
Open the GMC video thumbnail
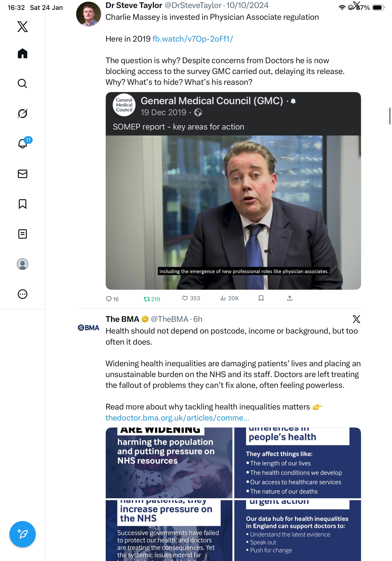[x=233, y=213]
